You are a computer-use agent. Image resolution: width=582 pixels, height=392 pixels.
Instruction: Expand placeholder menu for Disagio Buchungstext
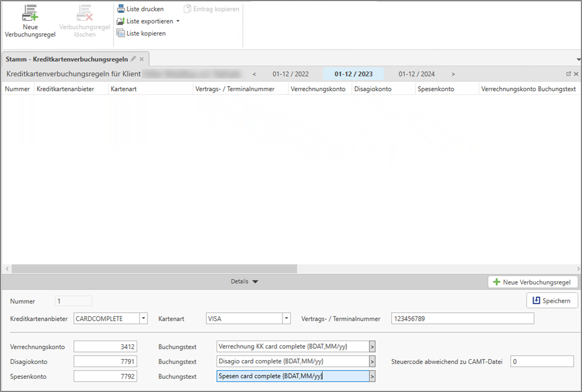(372, 361)
